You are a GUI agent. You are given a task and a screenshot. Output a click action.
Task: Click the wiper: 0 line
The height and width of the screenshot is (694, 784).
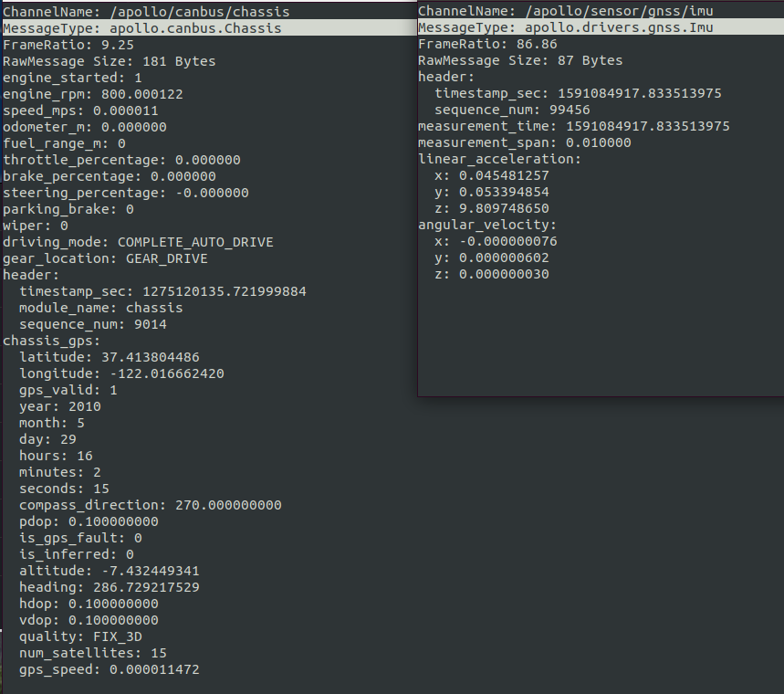tap(35, 226)
